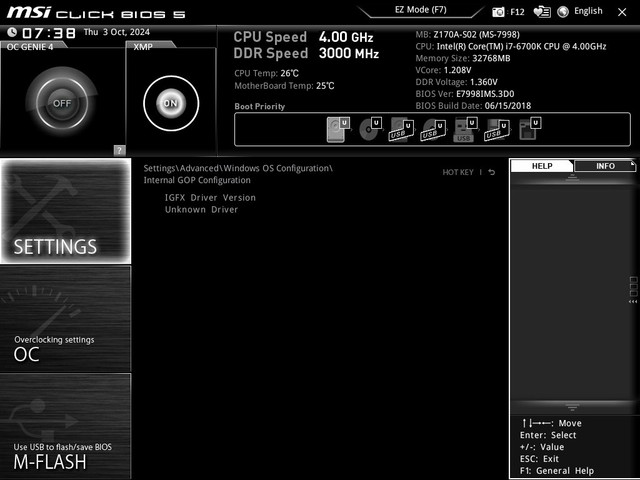Click the VCore 1.208V line
The image size is (640, 480).
443,70
